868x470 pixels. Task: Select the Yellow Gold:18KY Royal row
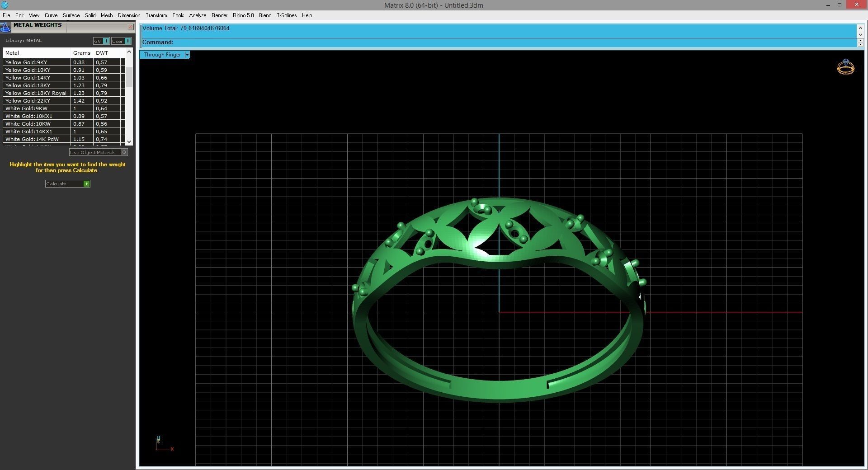[x=64, y=93]
